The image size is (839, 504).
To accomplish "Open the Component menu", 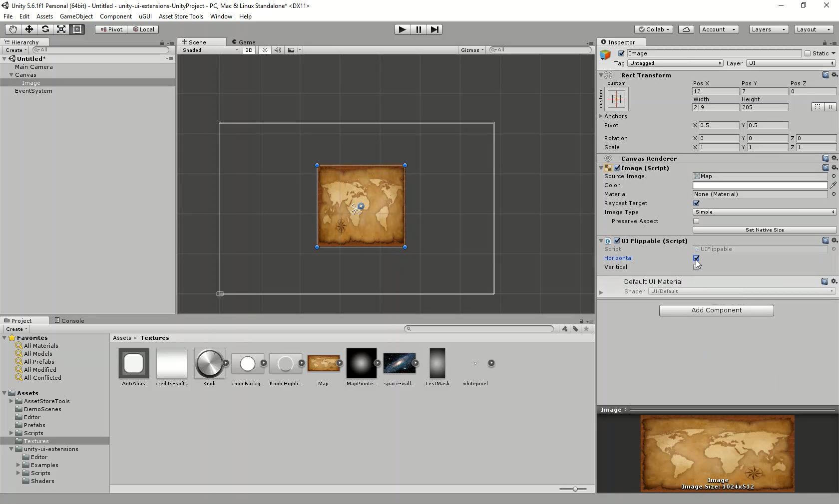I will point(116,16).
